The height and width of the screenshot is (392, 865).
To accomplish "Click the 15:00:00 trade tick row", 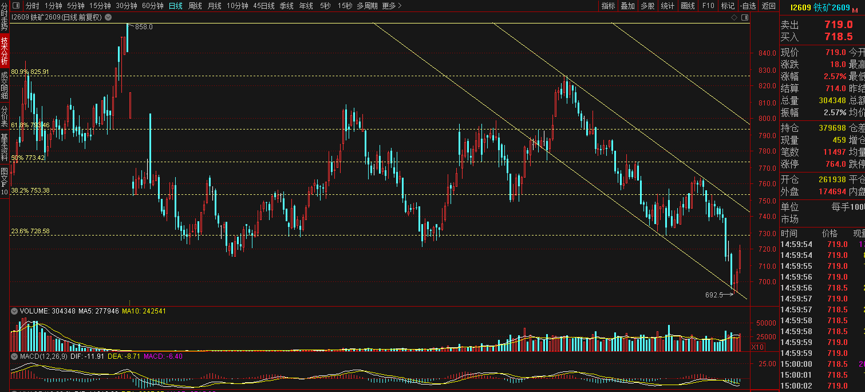I will point(823,364).
